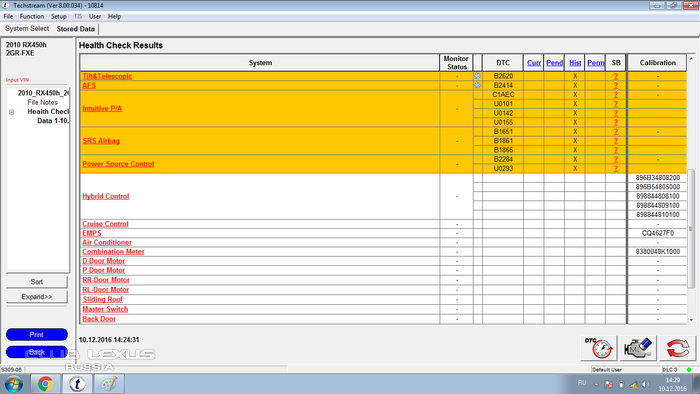Image resolution: width=700 pixels, height=394 pixels.
Task: Show hidden tray icons arrow
Action: (596, 384)
